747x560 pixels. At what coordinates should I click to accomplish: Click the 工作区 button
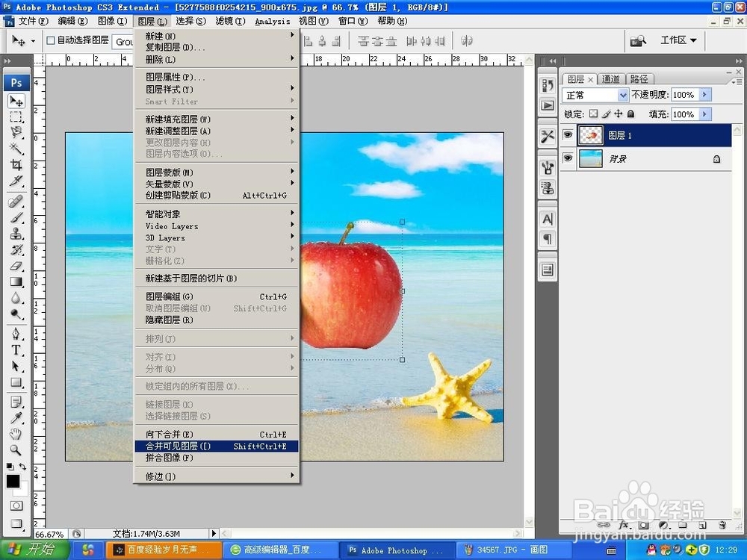pyautogui.click(x=678, y=40)
